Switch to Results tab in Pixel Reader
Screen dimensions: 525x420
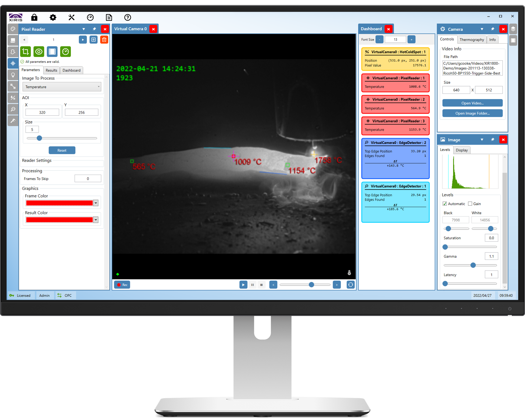click(x=52, y=70)
